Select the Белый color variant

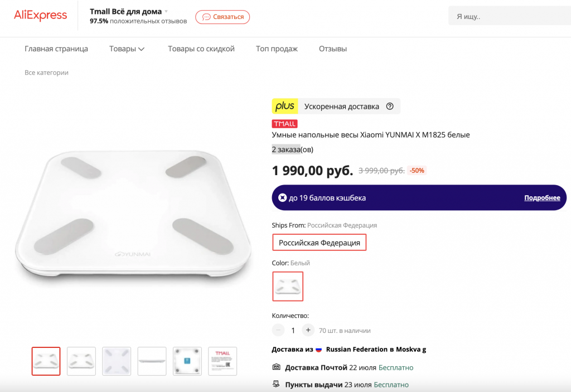[288, 286]
